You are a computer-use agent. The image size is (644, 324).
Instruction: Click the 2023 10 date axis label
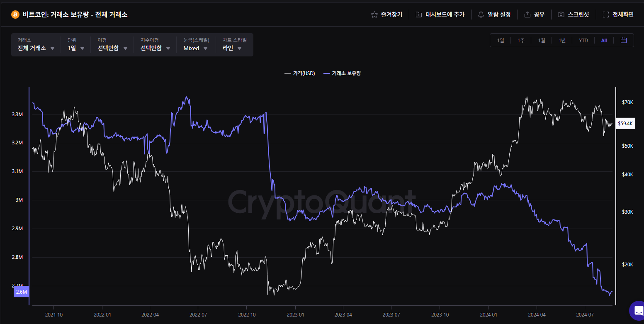[440, 315]
